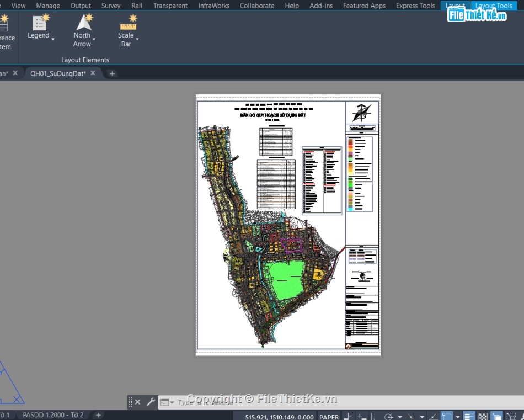Image resolution: width=524 pixels, height=420 pixels.
Task: Toggle Lineweight display in status bar
Action: (x=469, y=416)
